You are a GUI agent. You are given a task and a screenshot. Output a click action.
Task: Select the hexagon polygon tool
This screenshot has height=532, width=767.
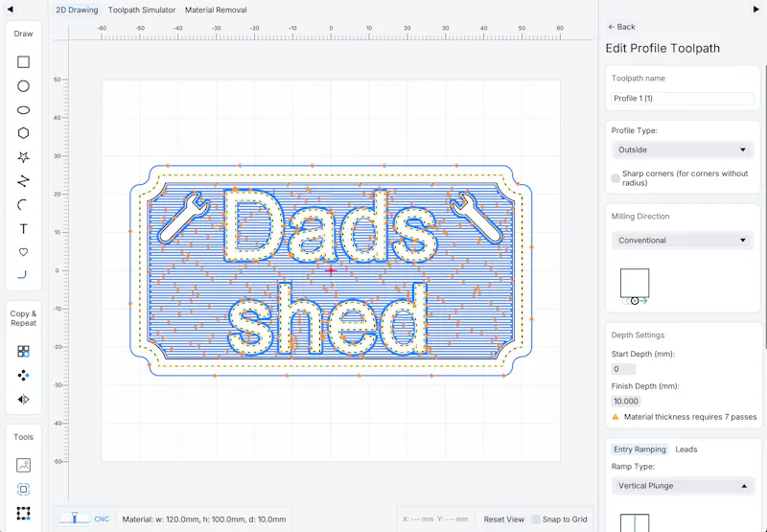pyautogui.click(x=23, y=133)
